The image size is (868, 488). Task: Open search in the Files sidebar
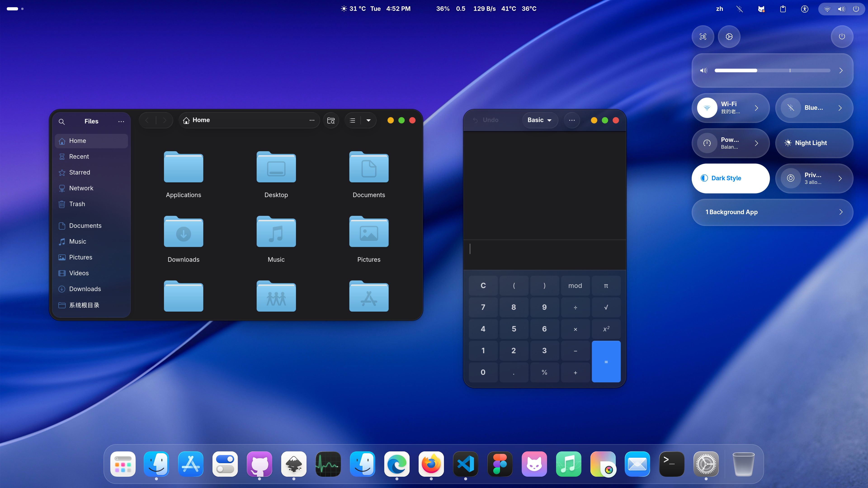point(62,122)
